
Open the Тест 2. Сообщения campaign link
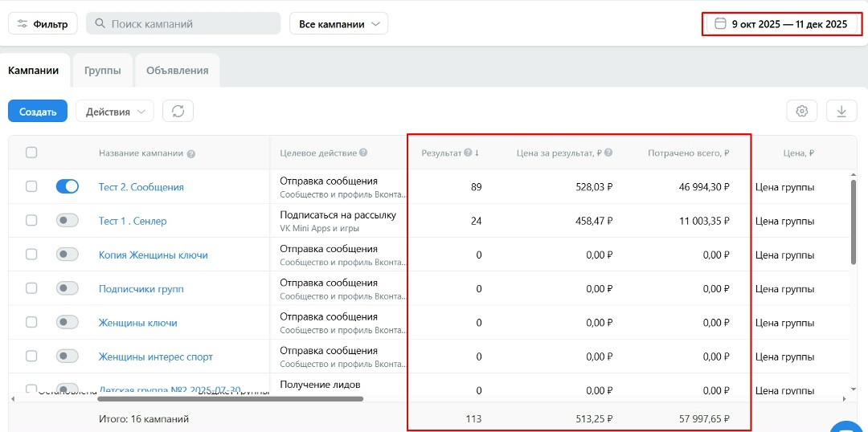pyautogui.click(x=141, y=187)
